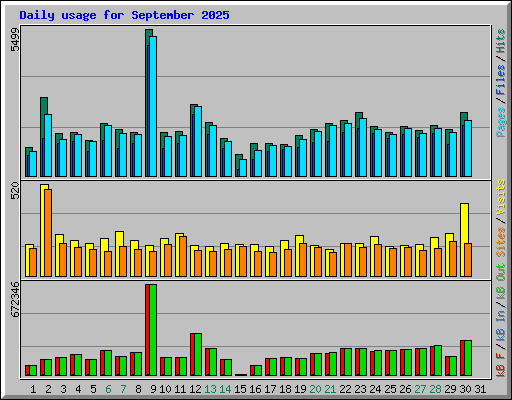This screenshot has height=400, width=512.
Task: Click the Pages legend label
Action: [x=500, y=122]
